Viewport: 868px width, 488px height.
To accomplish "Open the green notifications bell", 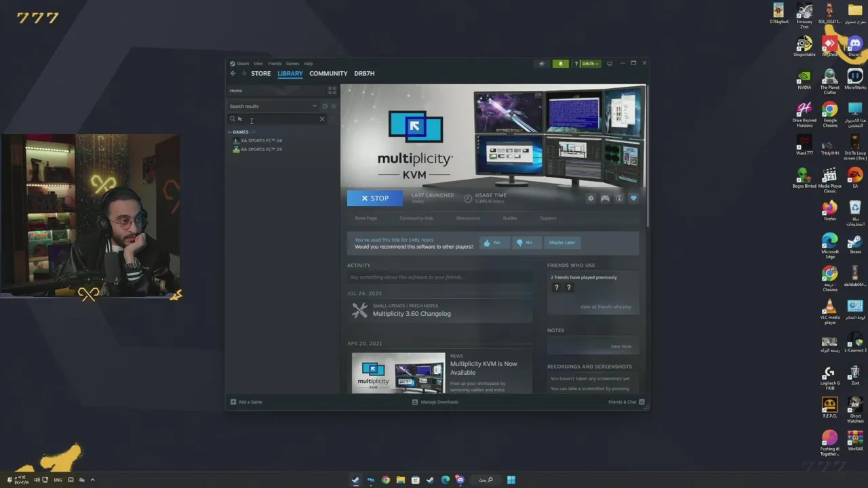I will point(560,64).
